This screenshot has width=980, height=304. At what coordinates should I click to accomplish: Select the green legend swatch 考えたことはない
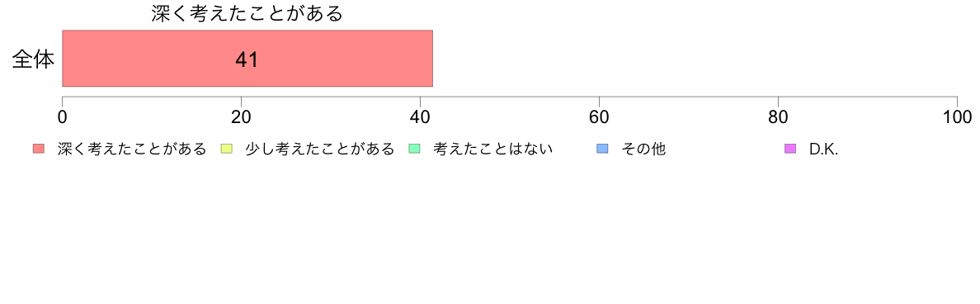[414, 149]
